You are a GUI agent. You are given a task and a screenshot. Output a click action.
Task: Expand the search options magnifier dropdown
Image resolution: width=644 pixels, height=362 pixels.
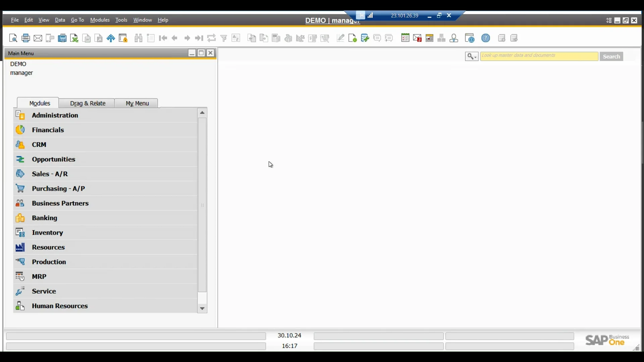coord(472,57)
